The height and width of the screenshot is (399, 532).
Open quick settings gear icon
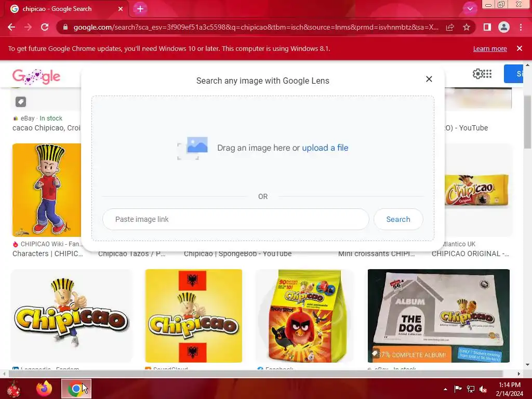pyautogui.click(x=477, y=74)
